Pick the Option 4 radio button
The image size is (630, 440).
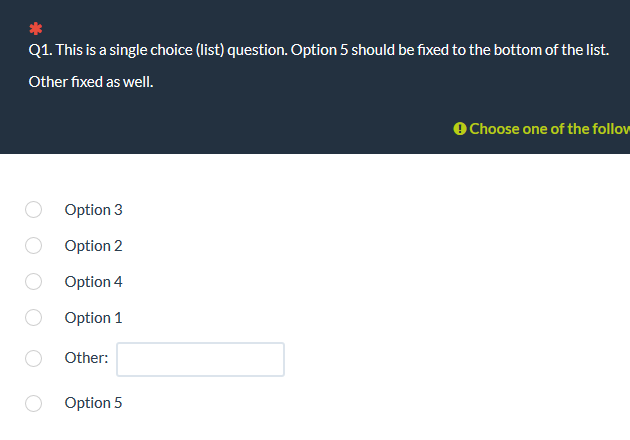point(34,281)
